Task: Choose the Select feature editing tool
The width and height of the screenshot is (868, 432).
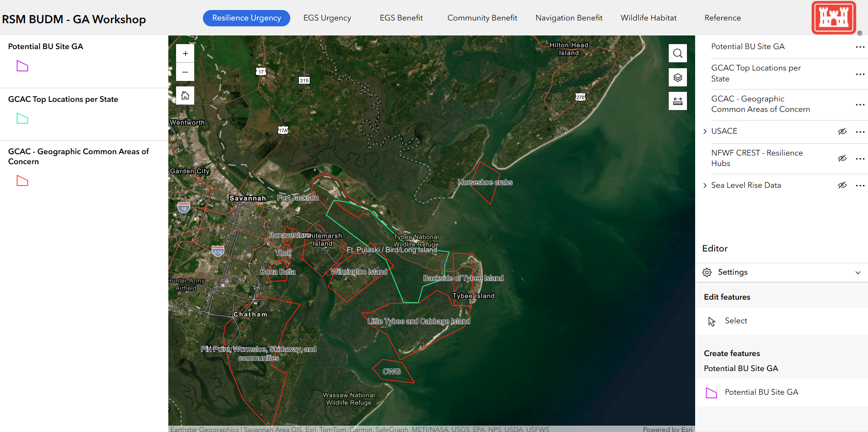Action: (736, 321)
